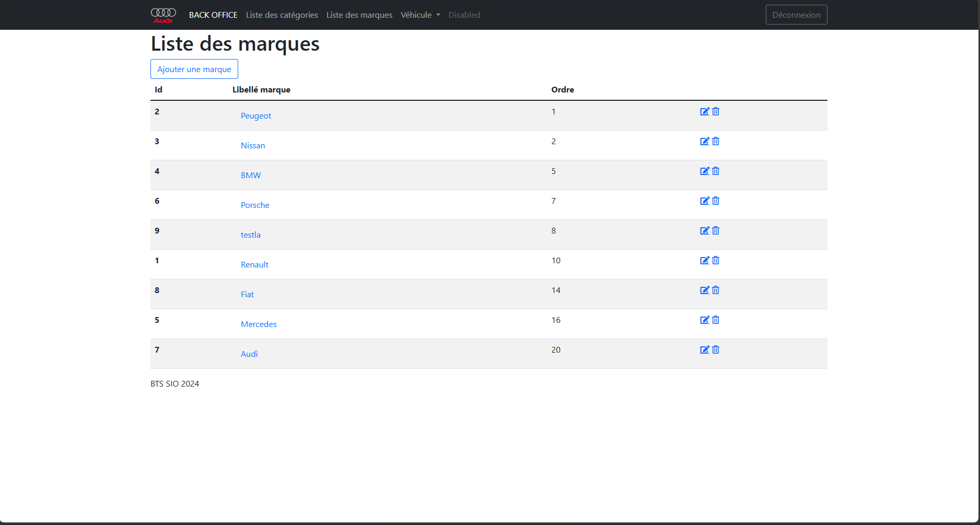Open the Peugeot brand link
Image resolution: width=980 pixels, height=525 pixels.
256,116
